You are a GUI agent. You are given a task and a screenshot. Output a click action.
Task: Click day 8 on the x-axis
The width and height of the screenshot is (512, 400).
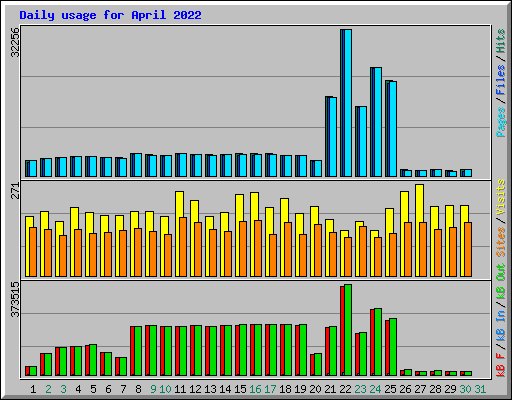(x=138, y=389)
